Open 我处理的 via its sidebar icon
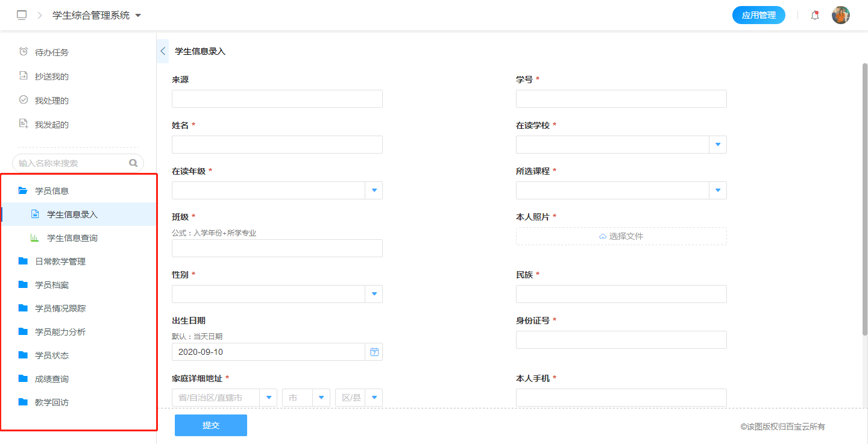The image size is (868, 444). (x=24, y=100)
